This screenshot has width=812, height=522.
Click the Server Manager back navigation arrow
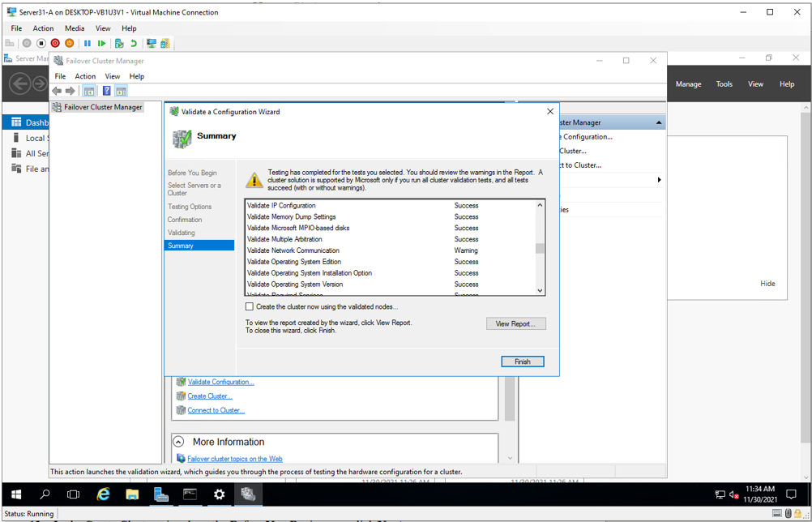[x=20, y=83]
